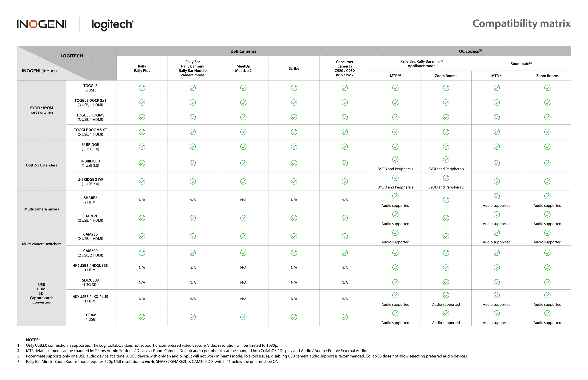Click N/A for 4KXUSB3 under Consumer Cameras
Screen dimensions: 588x380
tap(345, 299)
